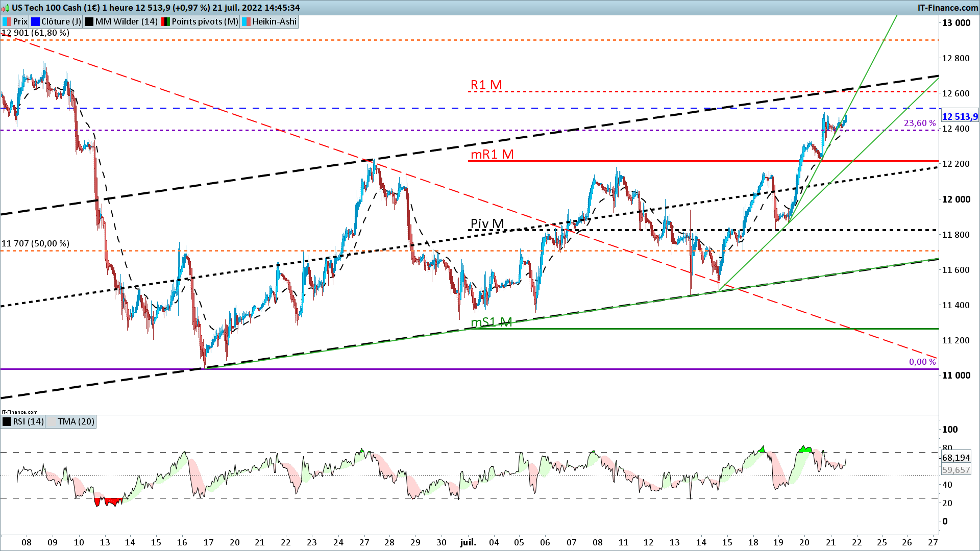The height and width of the screenshot is (551, 980).
Task: Click the black RSI (14) color icon
Action: point(7,421)
